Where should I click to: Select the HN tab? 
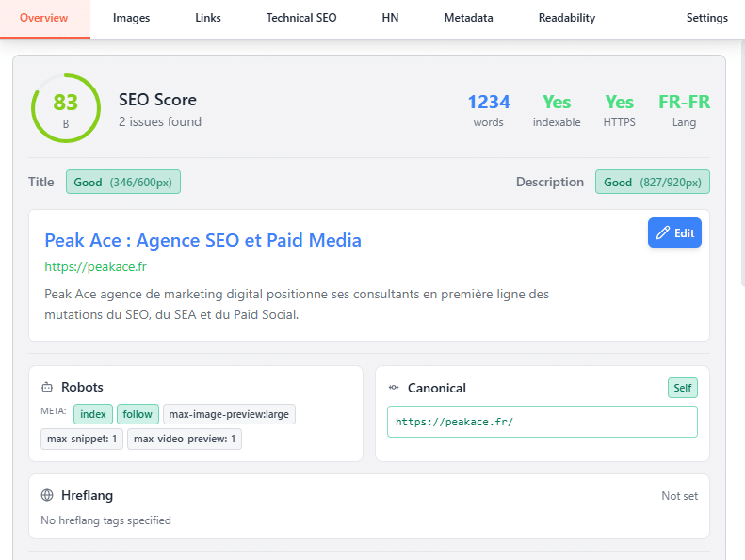390,18
